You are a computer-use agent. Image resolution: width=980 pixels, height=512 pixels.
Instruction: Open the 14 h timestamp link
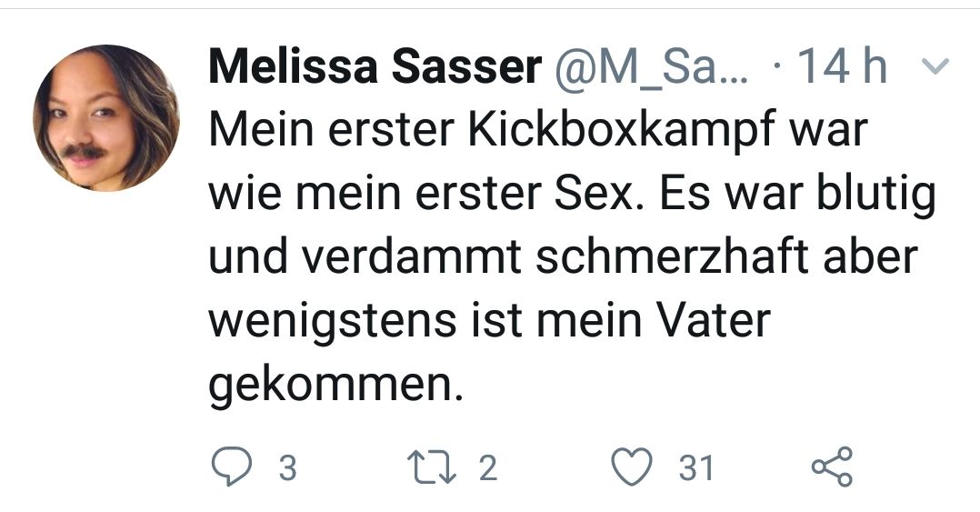pos(842,66)
